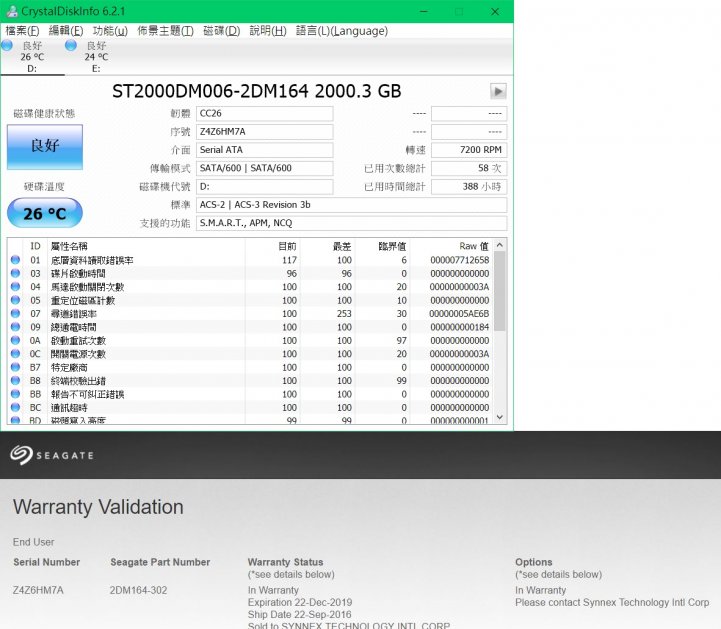Image resolution: width=721 pixels, height=629 pixels.
Task: Click raw value 000007712658
Action: 459,260
